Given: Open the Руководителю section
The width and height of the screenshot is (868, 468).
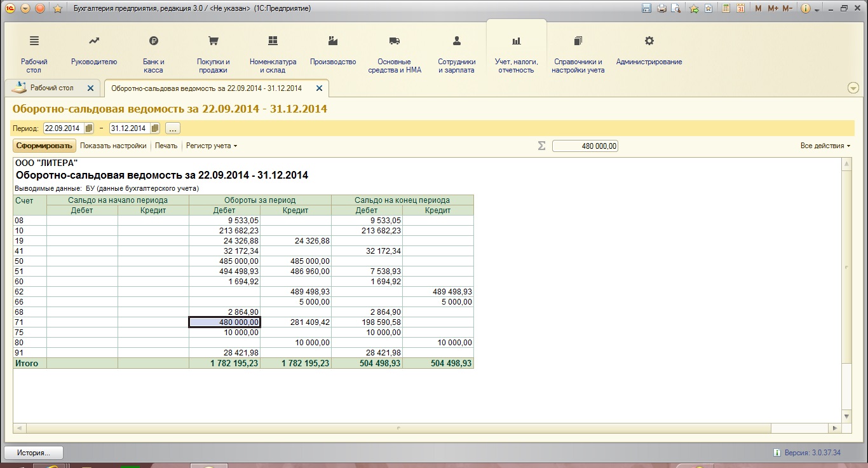Looking at the screenshot, I should click(x=94, y=51).
